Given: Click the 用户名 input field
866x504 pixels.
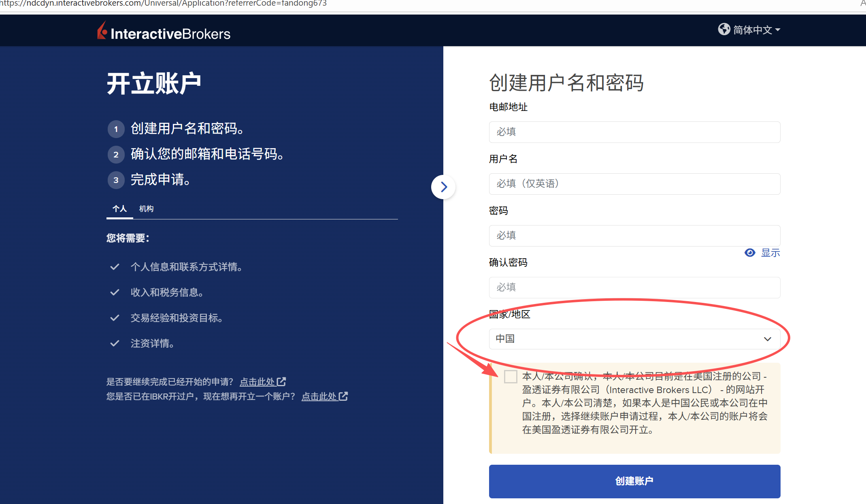Looking at the screenshot, I should click(634, 184).
